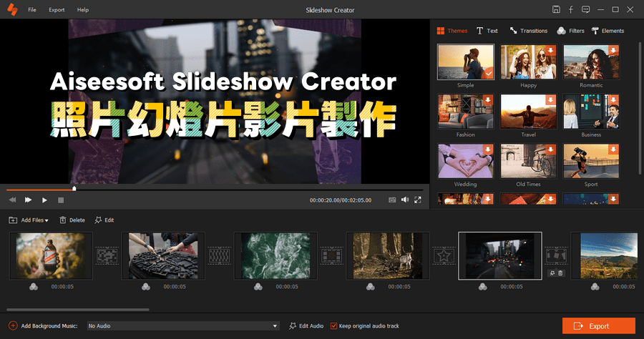
Task: Select the Old Times theme thumbnail
Action: tap(528, 161)
